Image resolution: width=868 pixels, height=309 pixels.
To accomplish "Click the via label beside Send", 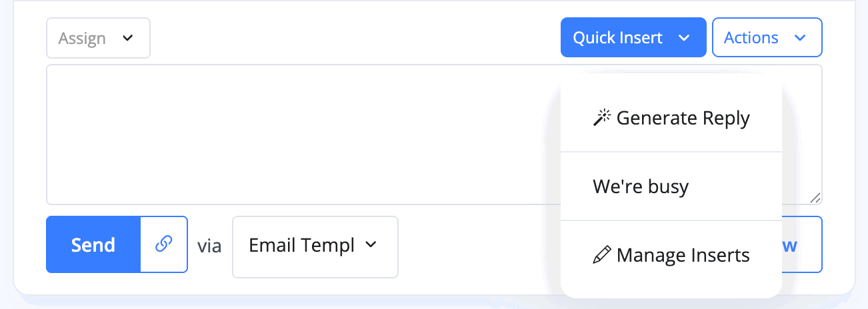I will pyautogui.click(x=209, y=246).
